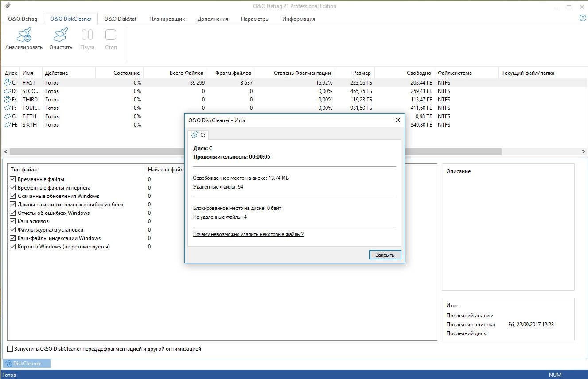Uncheck Временные файлы интернета checkbox
Image resolution: width=588 pixels, height=379 pixels.
pos(12,188)
